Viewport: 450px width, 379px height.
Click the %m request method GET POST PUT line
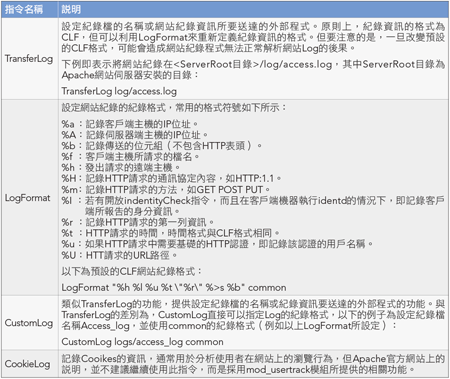(166, 189)
